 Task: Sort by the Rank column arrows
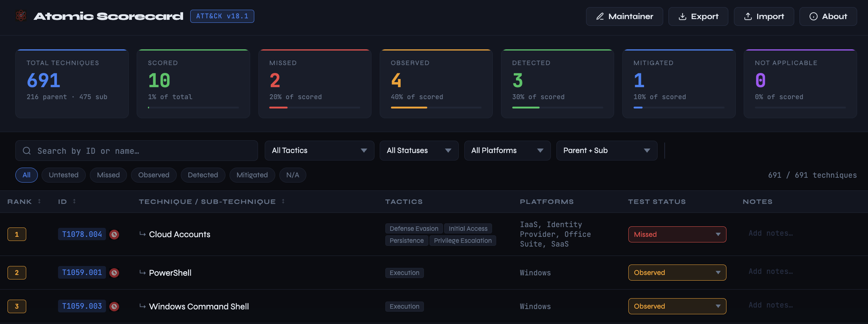coord(39,201)
